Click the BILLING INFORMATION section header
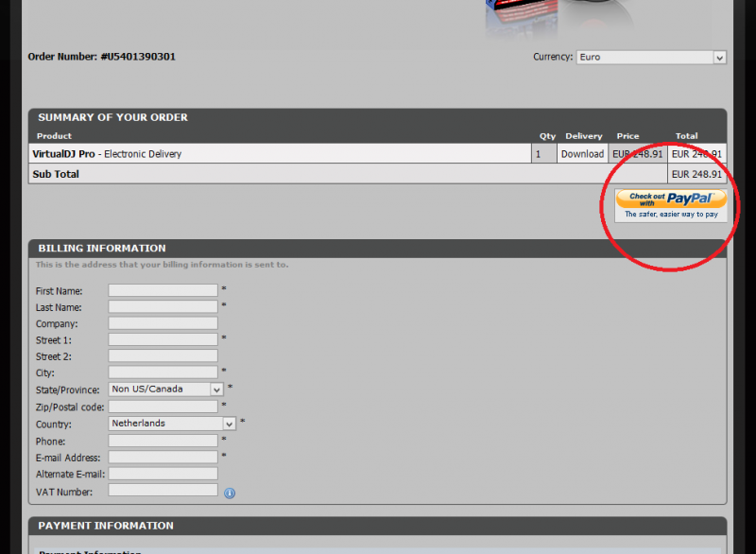756x554 pixels. click(x=377, y=249)
